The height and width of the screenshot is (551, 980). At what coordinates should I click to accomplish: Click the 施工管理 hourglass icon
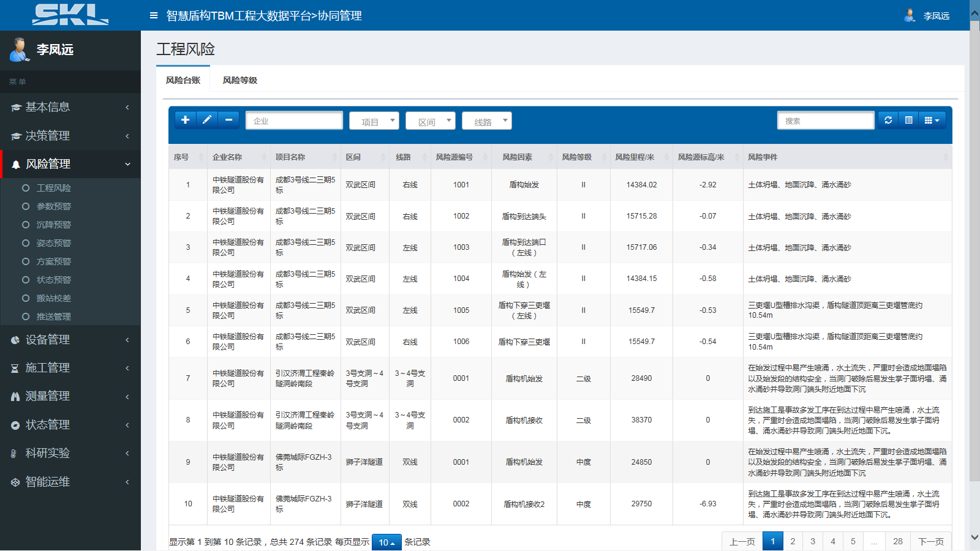click(x=15, y=368)
